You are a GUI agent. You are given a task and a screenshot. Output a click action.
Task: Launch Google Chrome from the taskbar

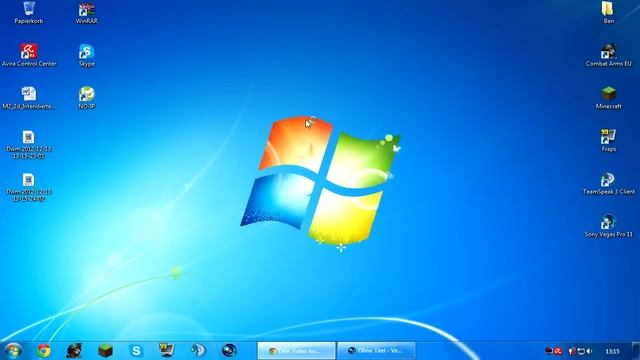tap(44, 351)
